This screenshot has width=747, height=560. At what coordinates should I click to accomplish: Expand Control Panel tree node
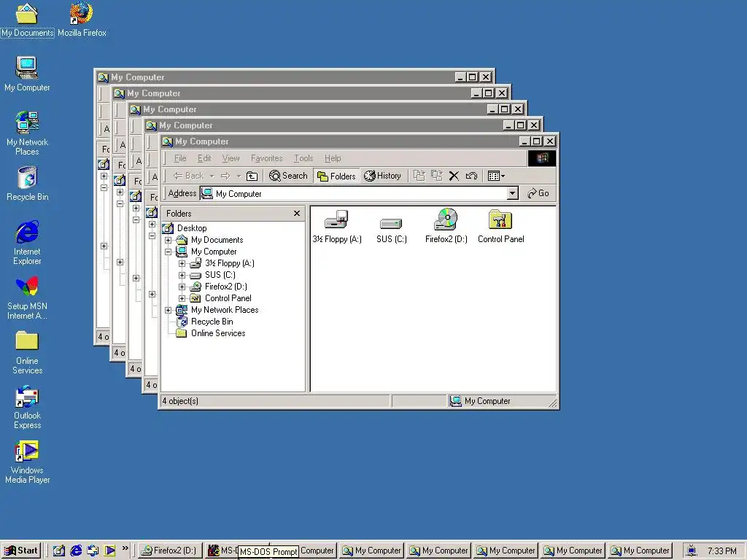pyautogui.click(x=182, y=298)
